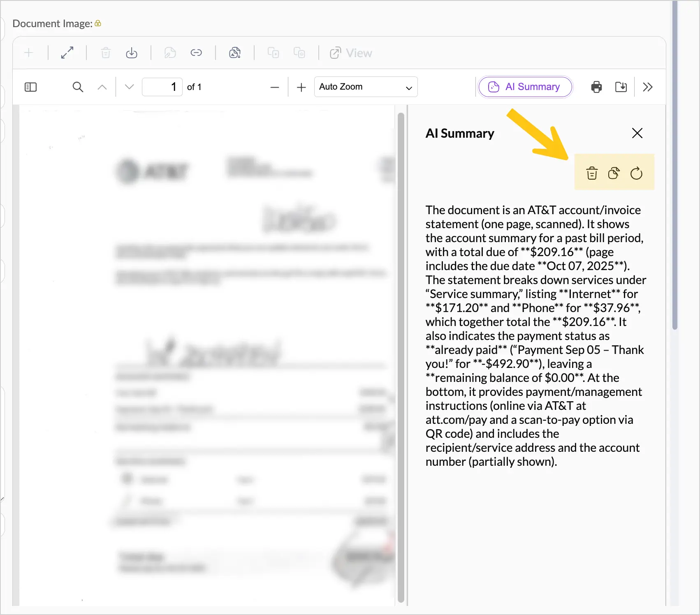This screenshot has height=615, width=700.
Task: Open the more tools double-chevron menu
Action: (x=648, y=87)
